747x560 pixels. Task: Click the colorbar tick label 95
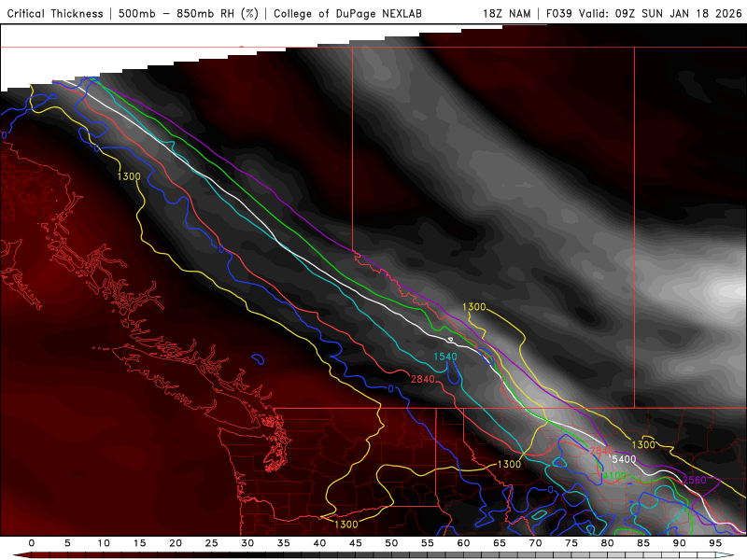click(x=715, y=543)
